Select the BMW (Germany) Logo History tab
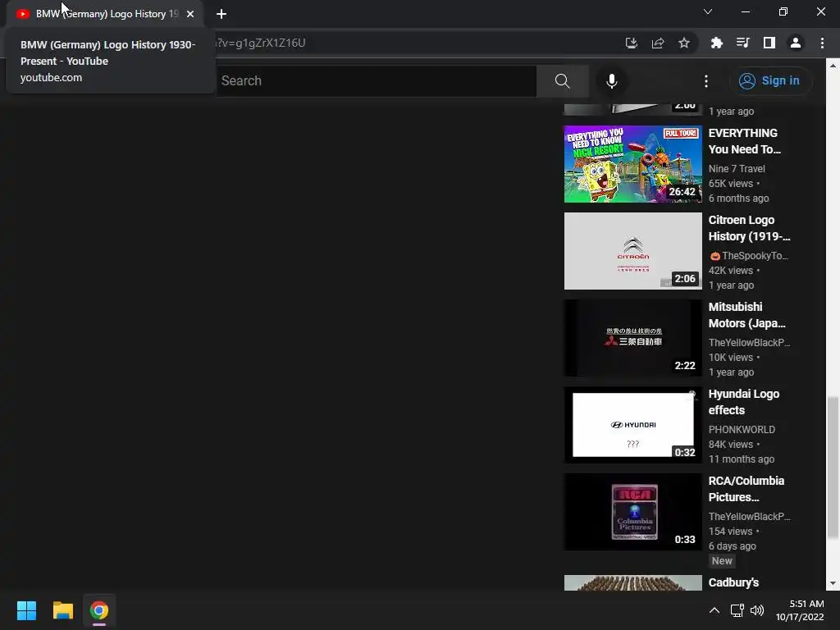The height and width of the screenshot is (630, 840). tap(104, 14)
